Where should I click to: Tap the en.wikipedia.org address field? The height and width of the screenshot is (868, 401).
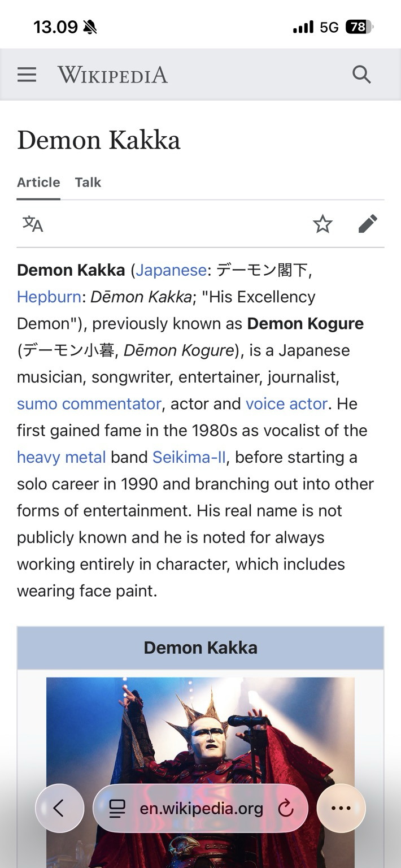(x=201, y=809)
